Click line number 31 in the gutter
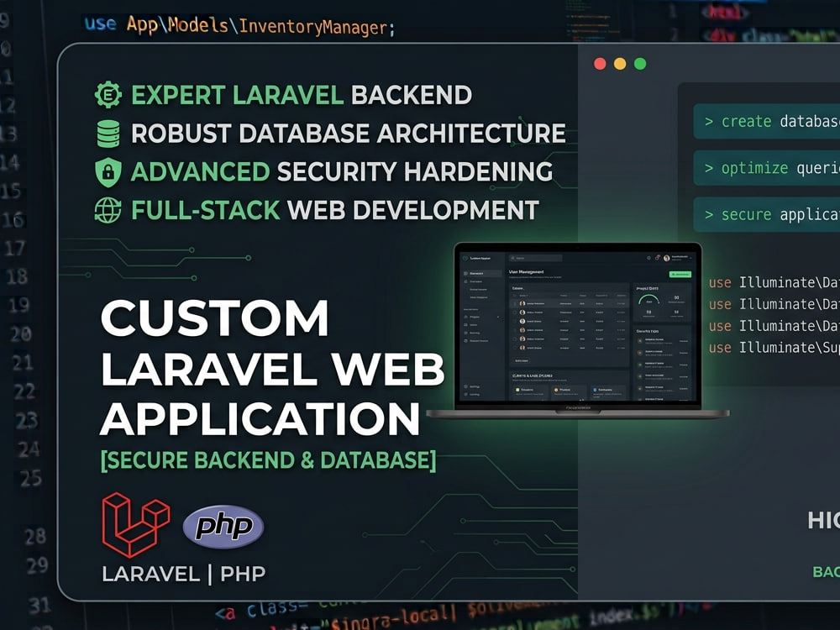 tap(39, 606)
